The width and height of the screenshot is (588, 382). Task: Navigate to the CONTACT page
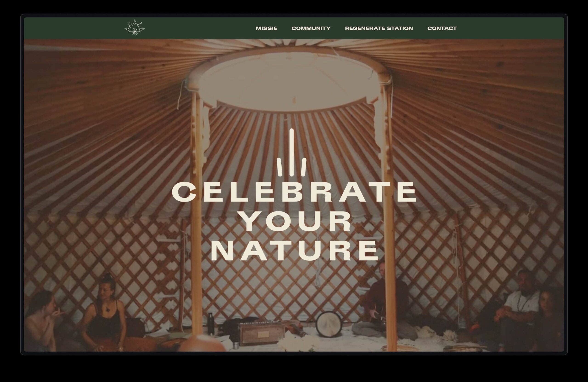tap(442, 28)
